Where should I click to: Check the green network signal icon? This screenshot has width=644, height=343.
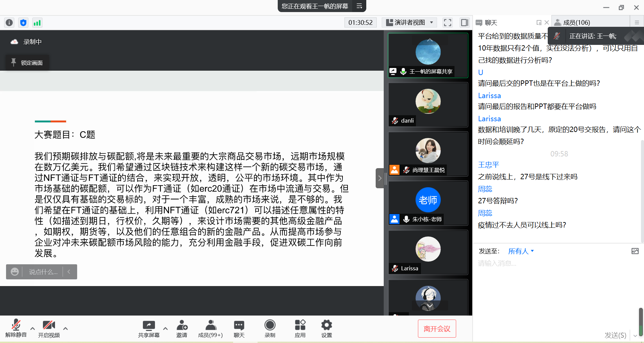(x=37, y=22)
